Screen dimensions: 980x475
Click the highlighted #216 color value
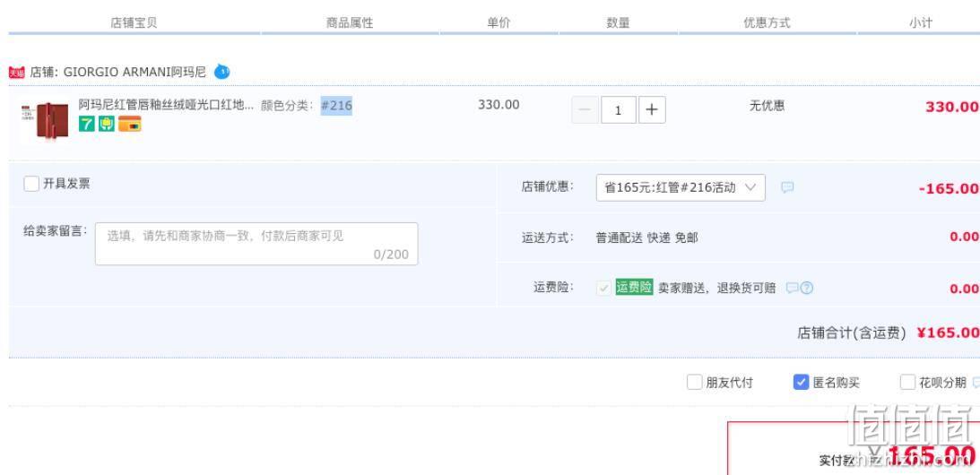pos(336,106)
